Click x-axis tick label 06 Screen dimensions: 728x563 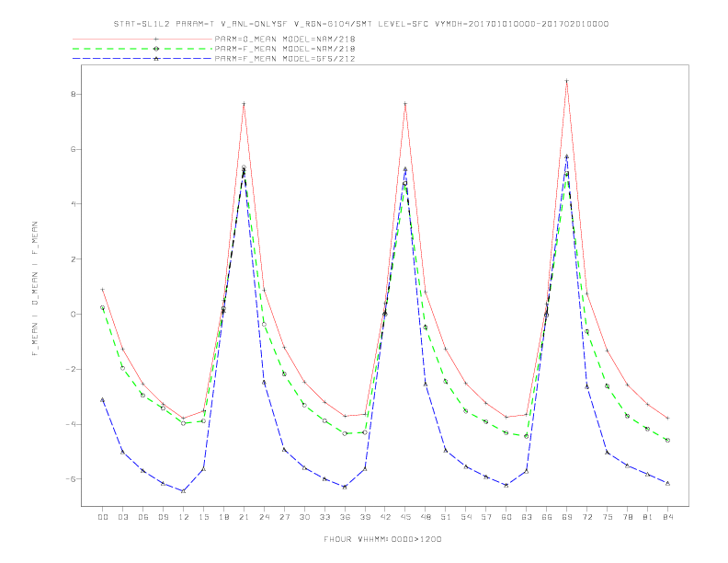143,517
